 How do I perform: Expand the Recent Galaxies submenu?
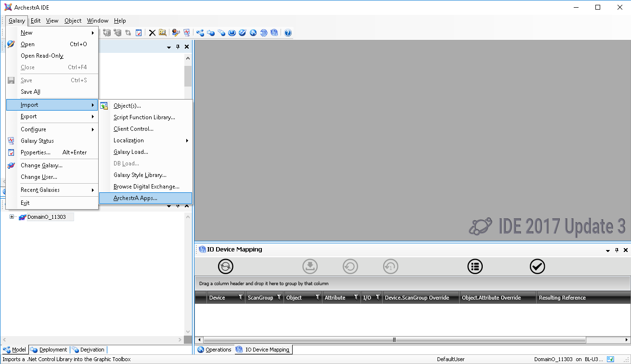pyautogui.click(x=52, y=190)
